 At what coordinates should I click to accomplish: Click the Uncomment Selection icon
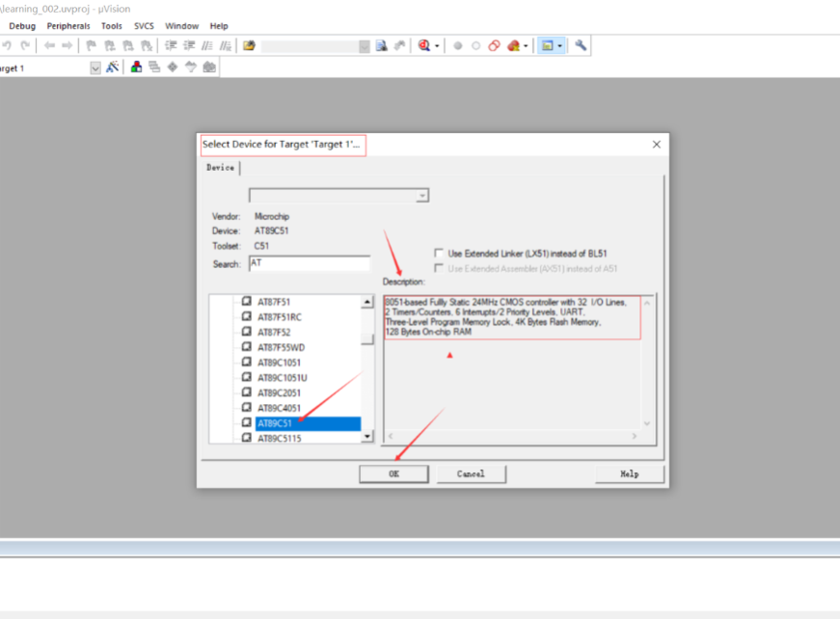coord(226,46)
